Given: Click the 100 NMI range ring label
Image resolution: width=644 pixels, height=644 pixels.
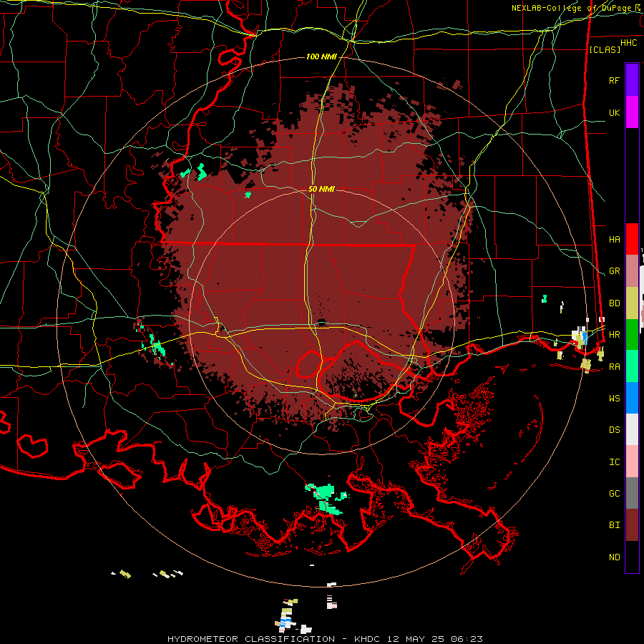Looking at the screenshot, I should pos(321,57).
